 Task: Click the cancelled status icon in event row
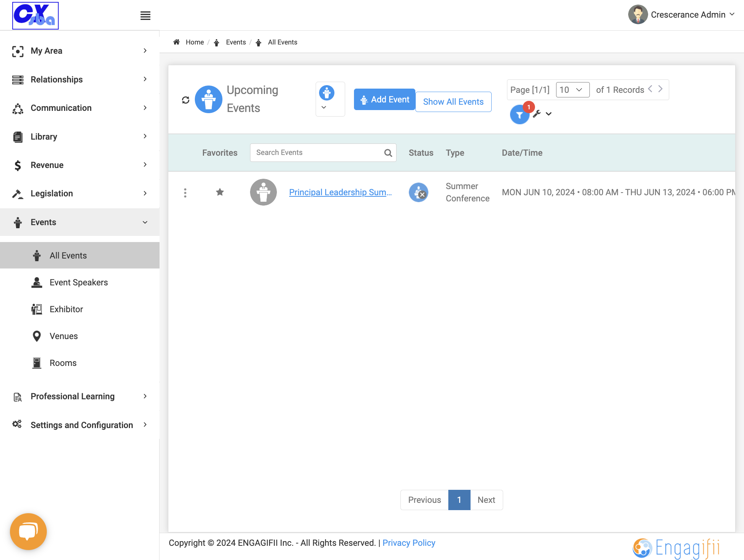(418, 192)
